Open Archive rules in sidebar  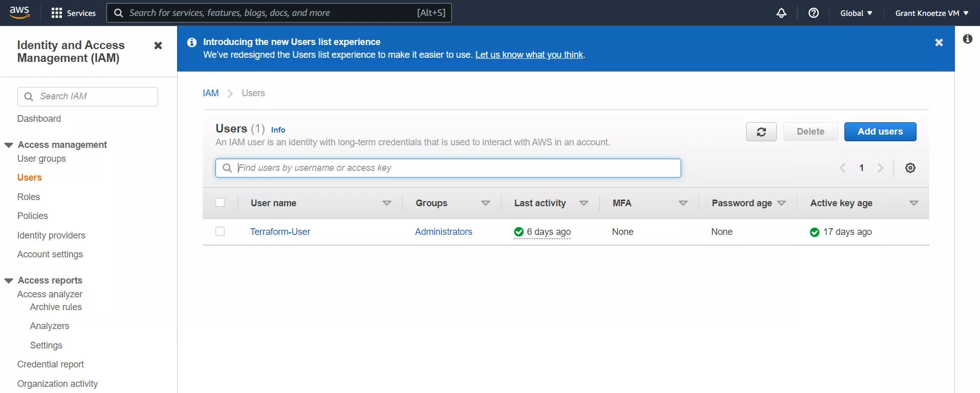56,307
